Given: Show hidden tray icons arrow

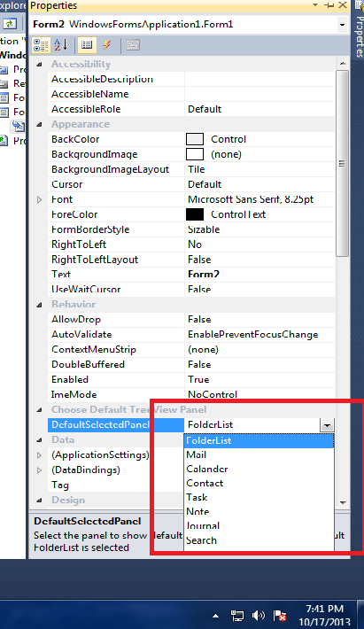Looking at the screenshot, I should point(216,616).
